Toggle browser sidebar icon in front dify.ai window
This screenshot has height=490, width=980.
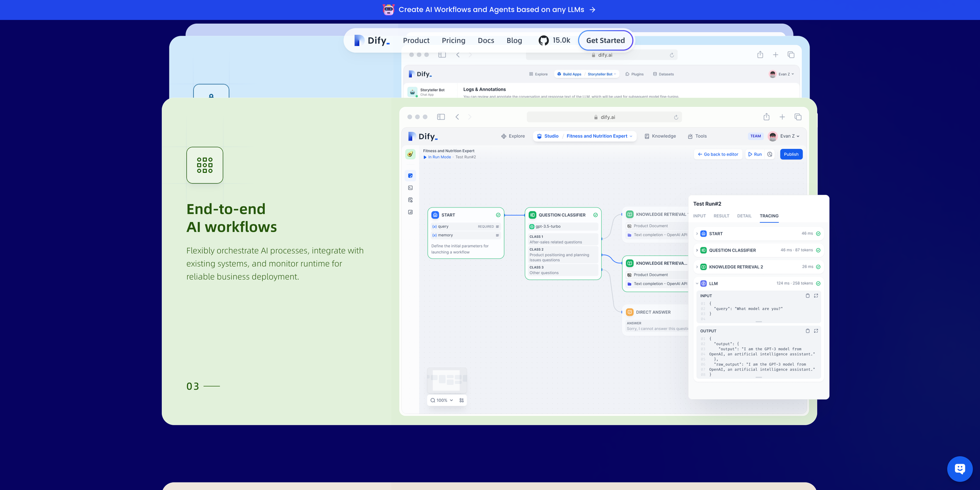point(441,117)
